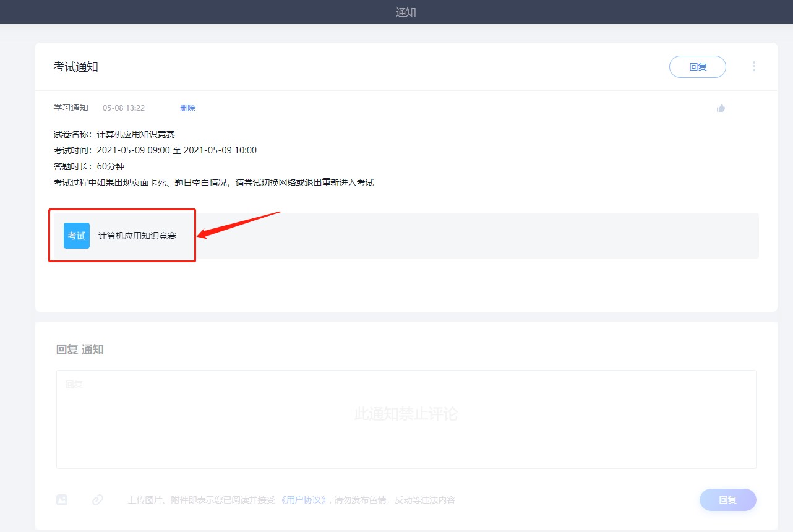
Task: Click the 试卷名称 exam name line
Action: 114,134
